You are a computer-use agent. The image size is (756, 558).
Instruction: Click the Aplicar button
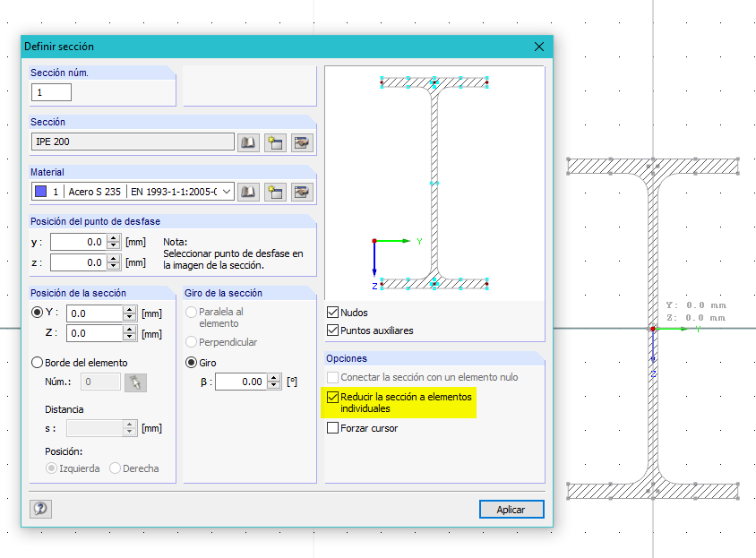pyautogui.click(x=511, y=510)
